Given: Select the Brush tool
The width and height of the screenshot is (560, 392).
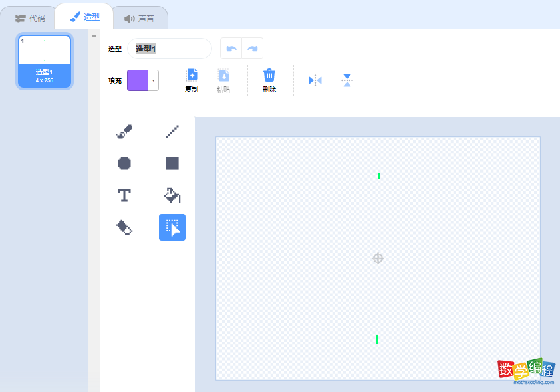Looking at the screenshot, I should (x=124, y=132).
